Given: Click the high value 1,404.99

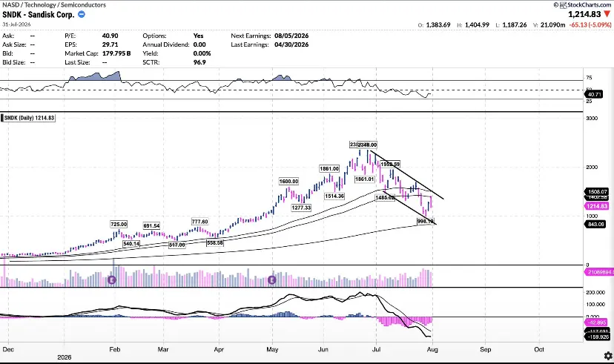Looking at the screenshot, I should 477,24.
